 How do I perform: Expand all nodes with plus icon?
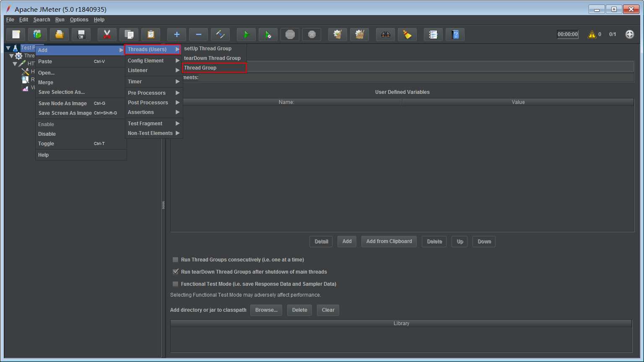pos(177,34)
